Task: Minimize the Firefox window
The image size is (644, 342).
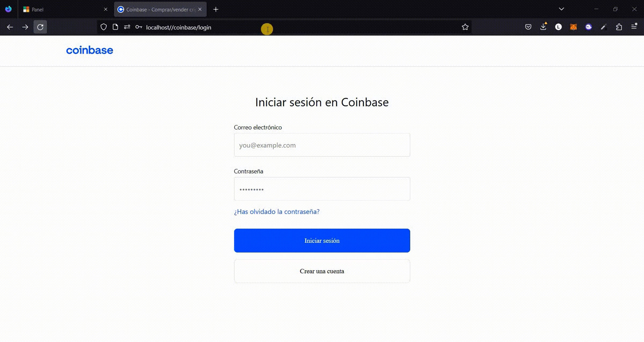Action: click(596, 9)
